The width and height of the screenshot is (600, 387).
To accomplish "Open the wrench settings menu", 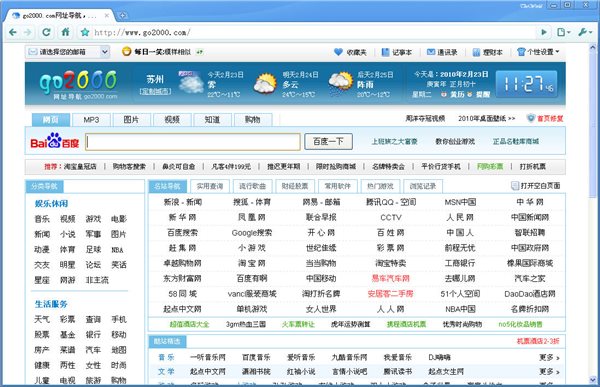I will [584, 32].
